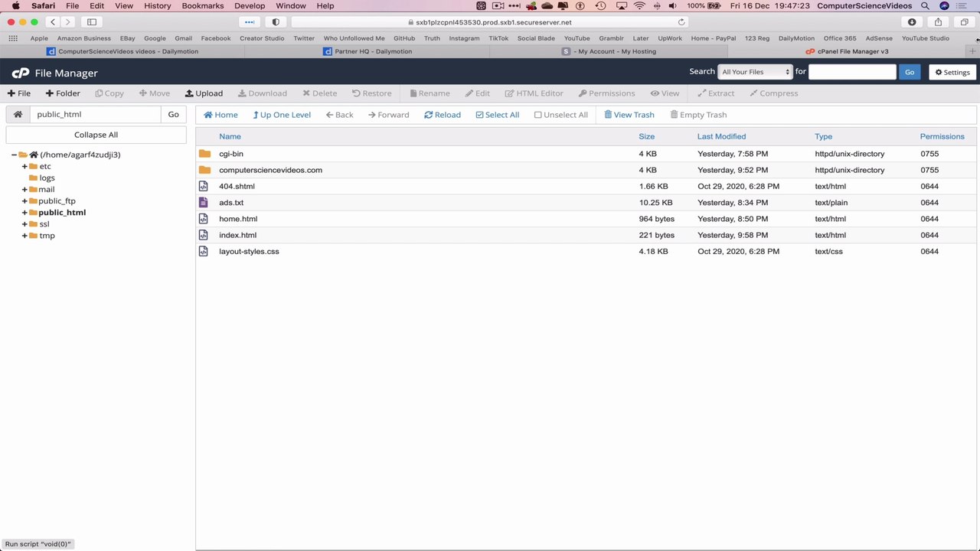Open the Bookmarks menu
Image resolution: width=980 pixels, height=551 pixels.
tap(203, 5)
